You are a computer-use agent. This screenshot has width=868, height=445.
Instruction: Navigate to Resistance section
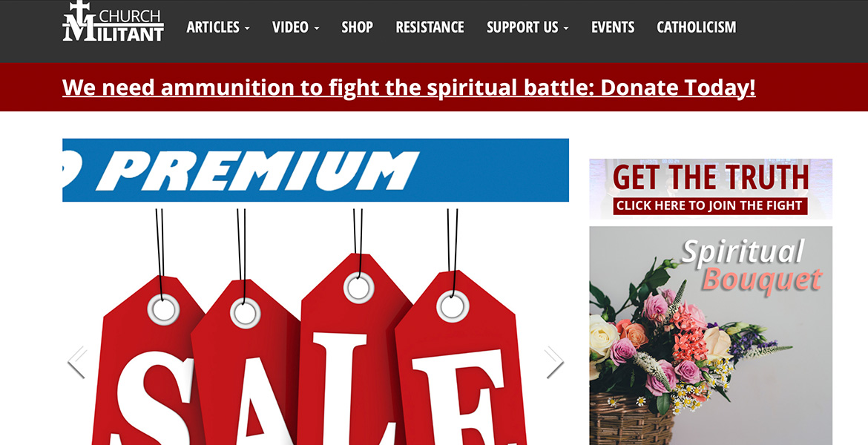pos(430,27)
